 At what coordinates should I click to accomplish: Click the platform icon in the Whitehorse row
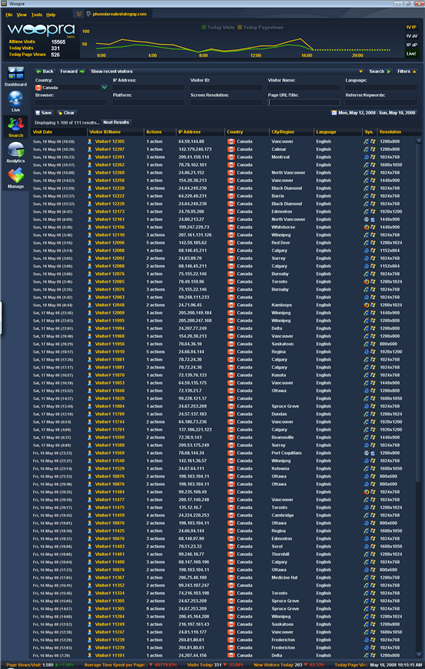click(x=373, y=227)
